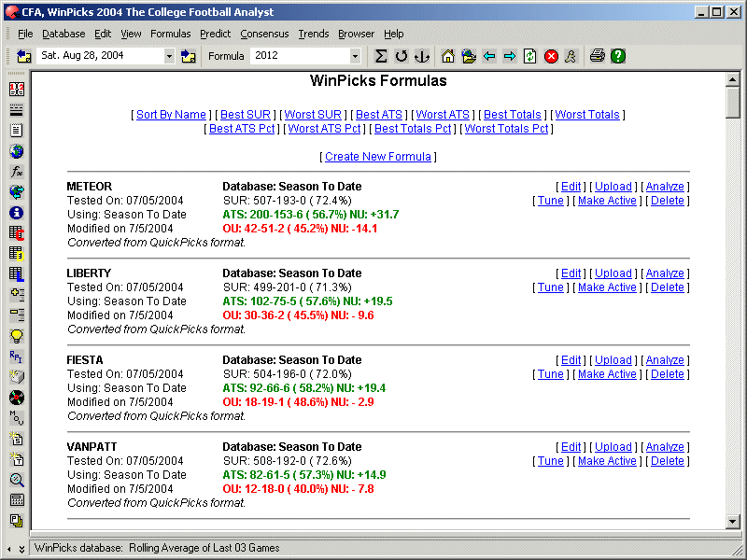
Task: Click the open web folder icon
Action: [469, 56]
